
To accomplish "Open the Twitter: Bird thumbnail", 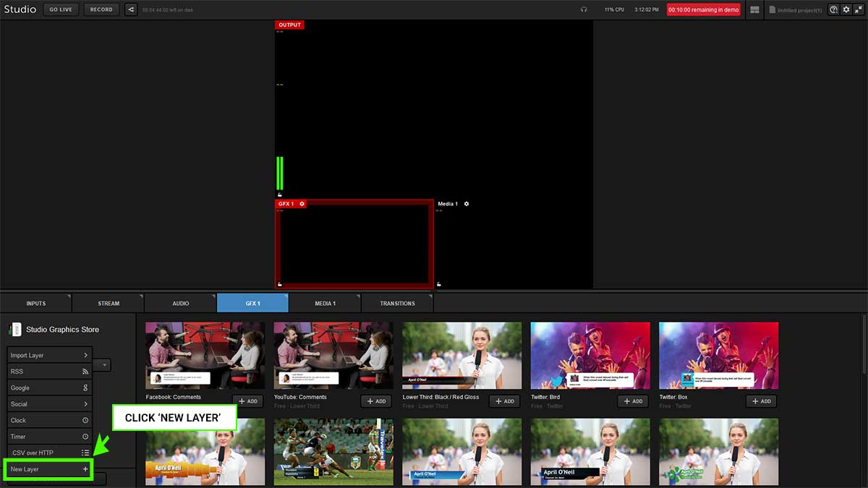I will pos(590,356).
